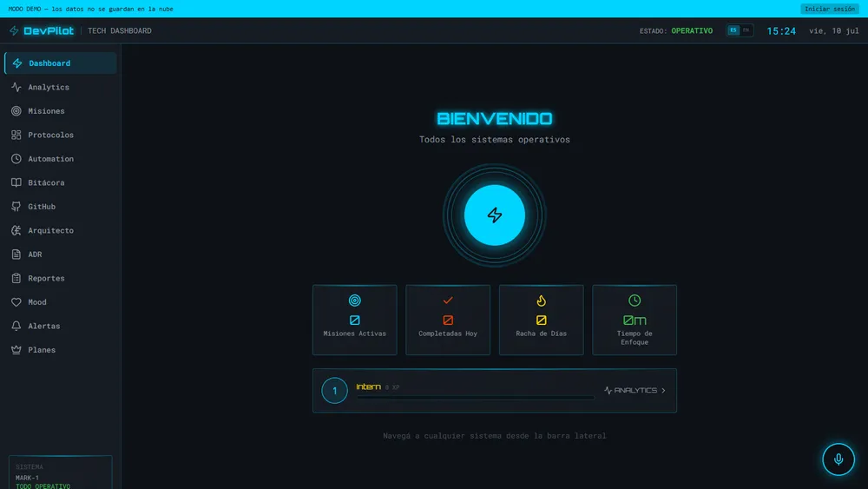Click the Arquitecto brain icon in sidebar

click(x=16, y=230)
